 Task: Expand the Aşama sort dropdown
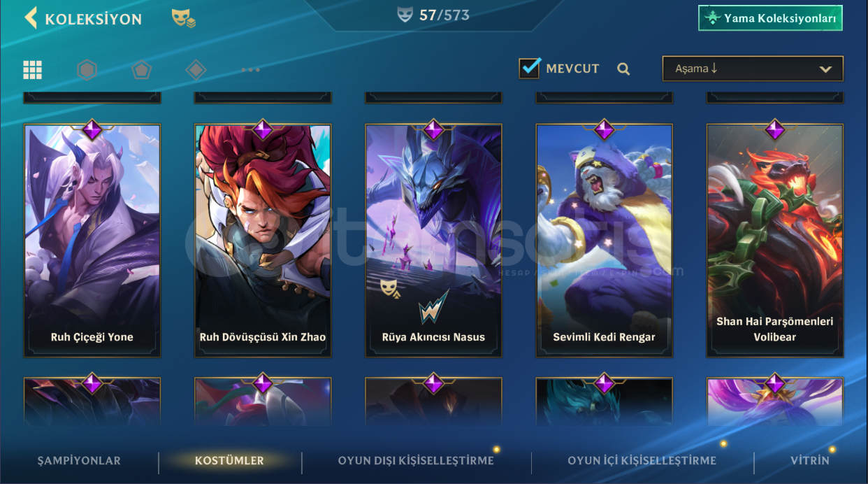point(753,69)
